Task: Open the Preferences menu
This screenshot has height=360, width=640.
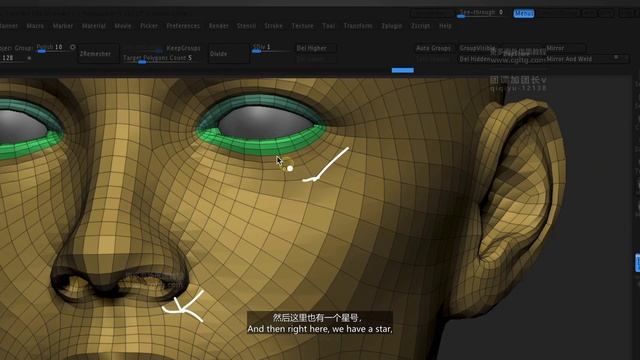Action: tap(183, 26)
